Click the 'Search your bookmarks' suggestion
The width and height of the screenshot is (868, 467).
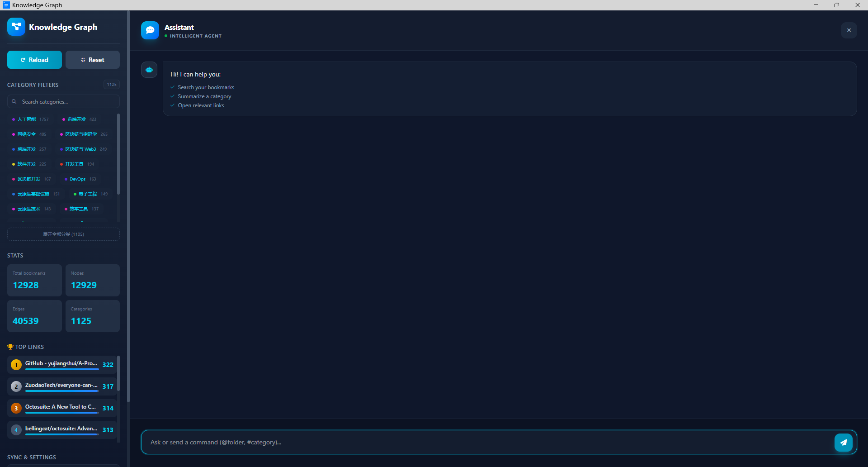[206, 87]
